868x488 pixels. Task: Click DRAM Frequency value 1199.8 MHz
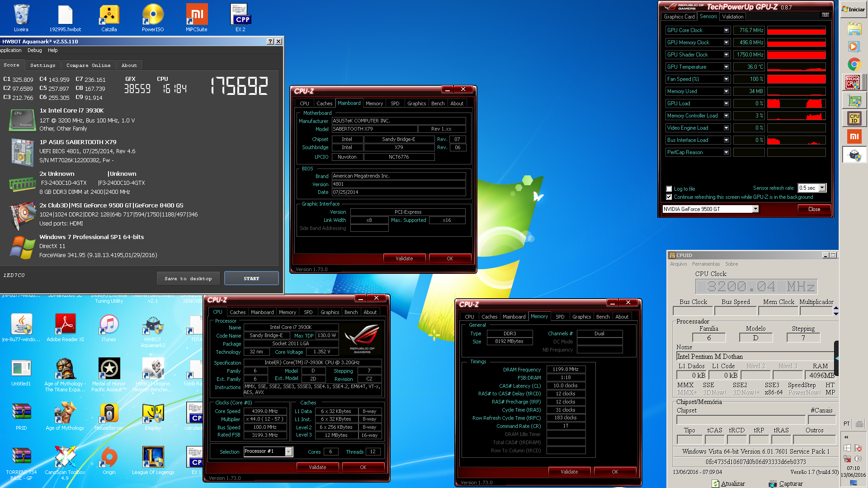point(566,369)
